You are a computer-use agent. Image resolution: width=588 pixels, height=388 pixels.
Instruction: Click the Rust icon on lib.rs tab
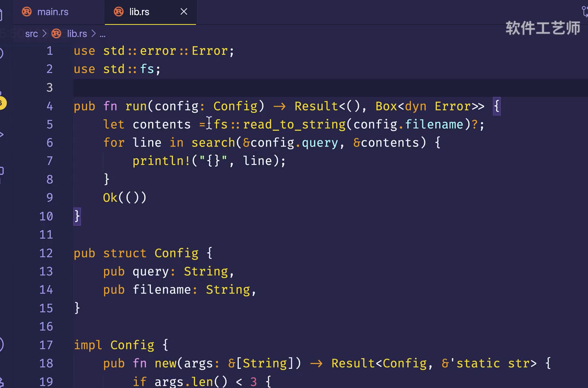coord(119,12)
